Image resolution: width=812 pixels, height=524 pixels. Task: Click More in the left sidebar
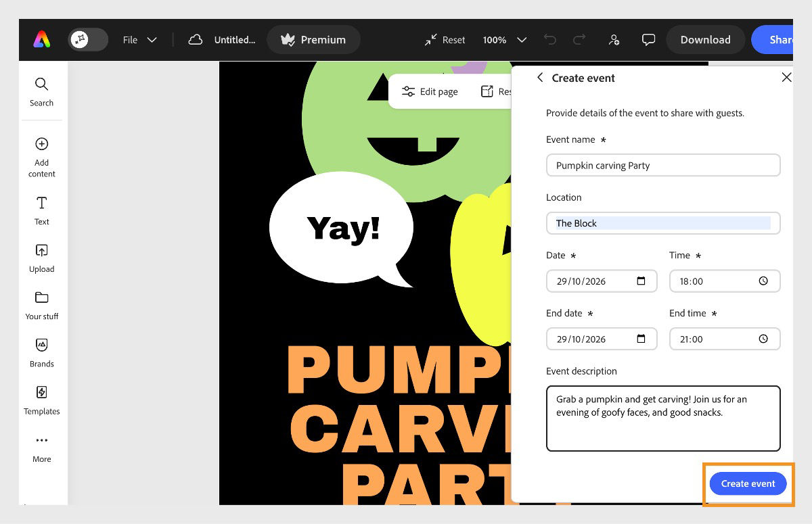click(x=41, y=448)
